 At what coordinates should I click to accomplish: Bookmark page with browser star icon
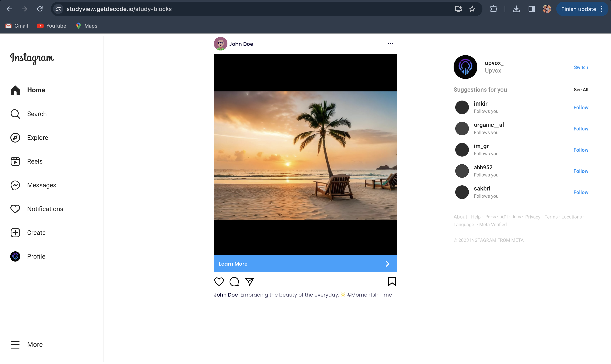tap(472, 9)
